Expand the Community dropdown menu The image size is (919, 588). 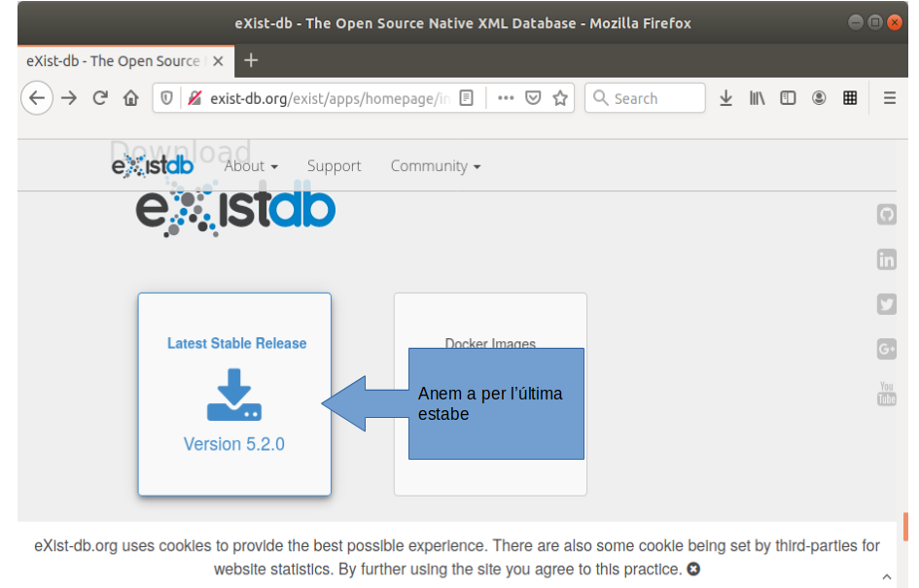point(436,166)
